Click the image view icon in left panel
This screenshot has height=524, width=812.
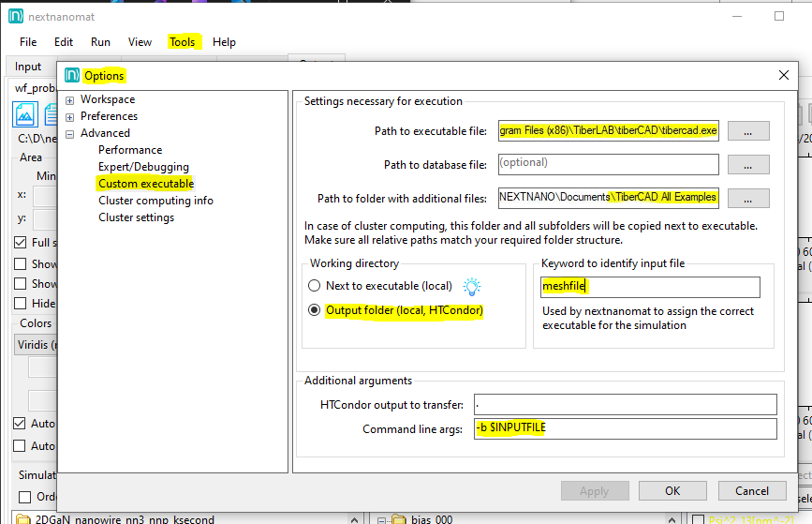24,114
